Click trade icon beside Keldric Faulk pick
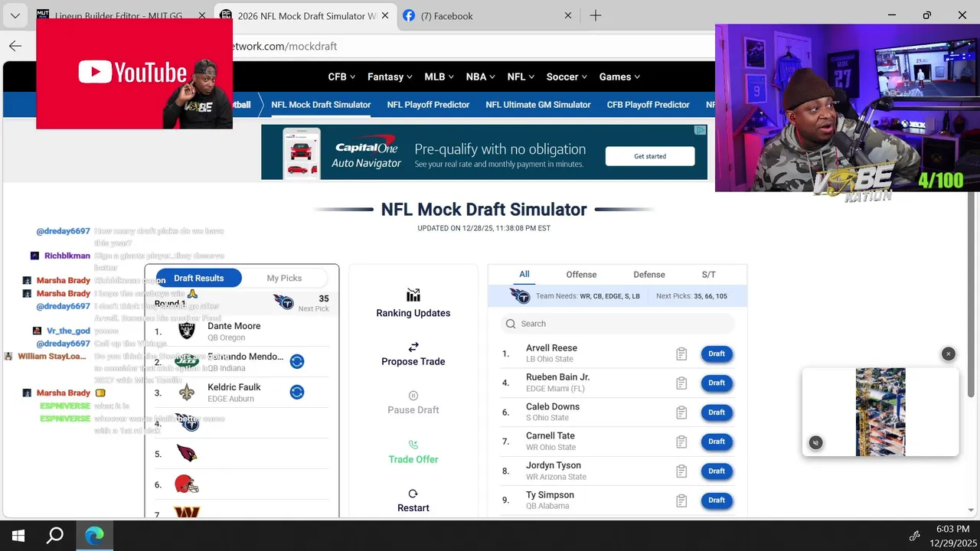This screenshot has height=551, width=980. click(297, 393)
